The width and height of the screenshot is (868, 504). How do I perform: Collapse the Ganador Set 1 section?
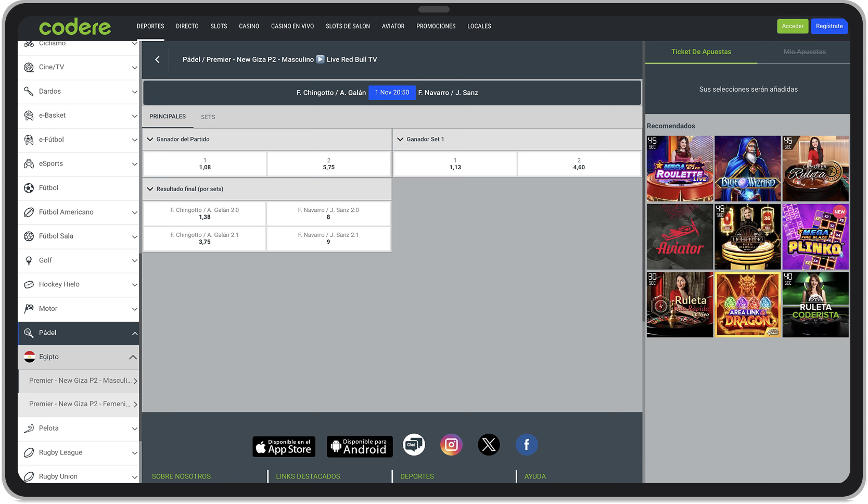pos(400,140)
